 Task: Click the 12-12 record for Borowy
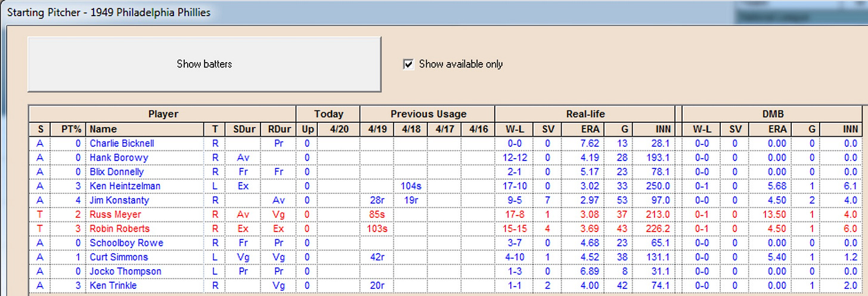pyautogui.click(x=514, y=158)
